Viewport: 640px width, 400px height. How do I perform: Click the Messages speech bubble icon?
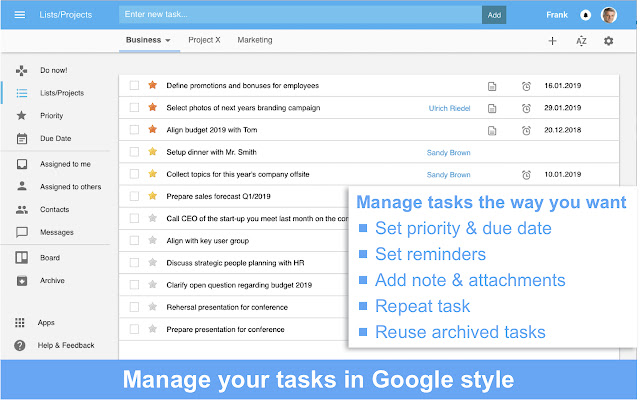(x=22, y=232)
